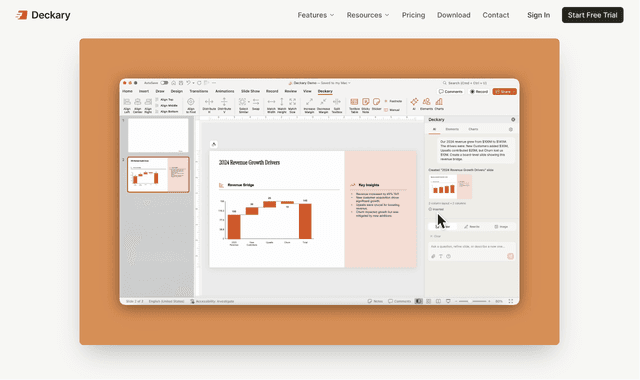This screenshot has width=640, height=380.
Task: Select slide 1 thumbnail in the slide panel
Action: pos(158,135)
